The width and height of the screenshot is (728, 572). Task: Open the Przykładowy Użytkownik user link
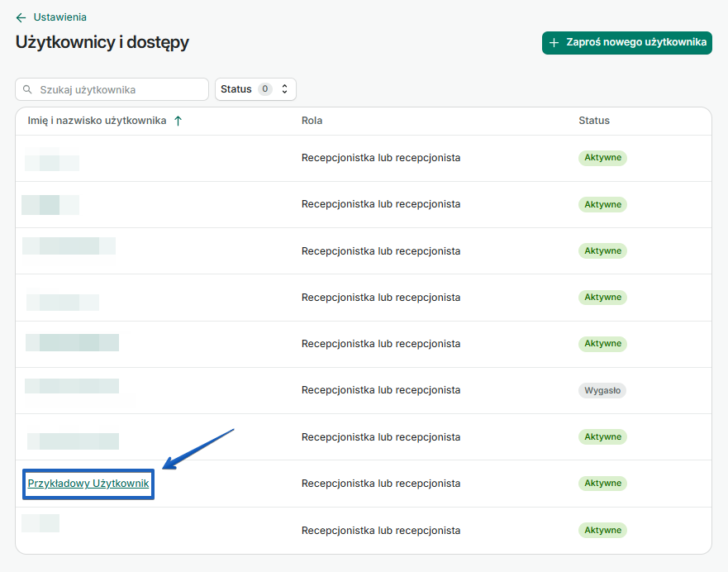(x=88, y=484)
